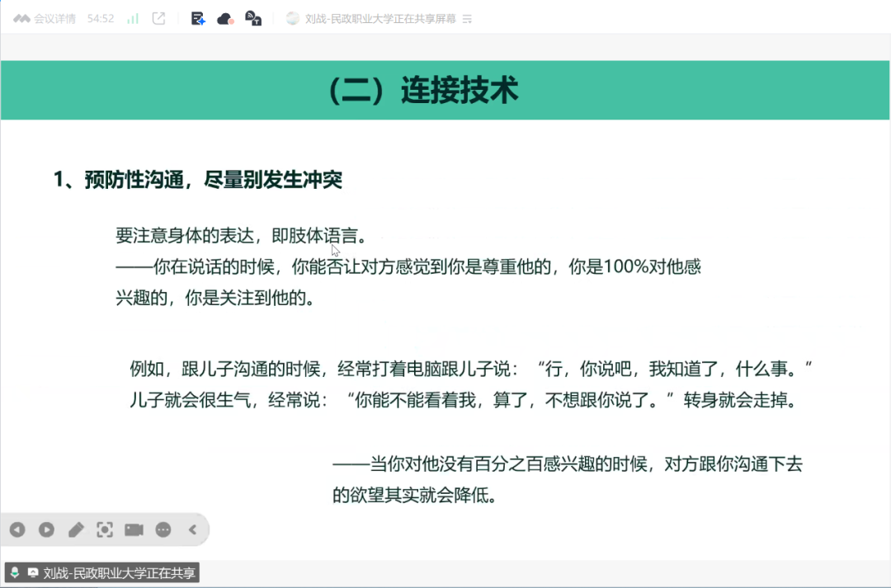Viewport: 891px width, 588px height.
Task: Click the focus capture icon
Action: pyautogui.click(x=105, y=529)
